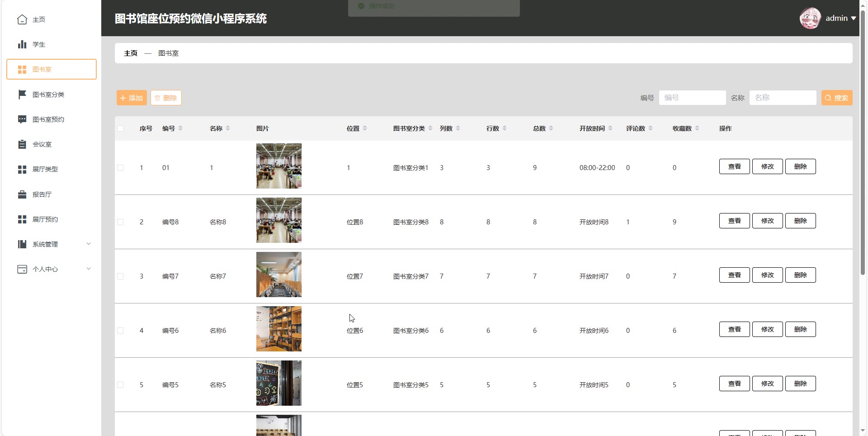The height and width of the screenshot is (436, 868).
Task: Open 展厅预约 menu item
Action: click(45, 219)
